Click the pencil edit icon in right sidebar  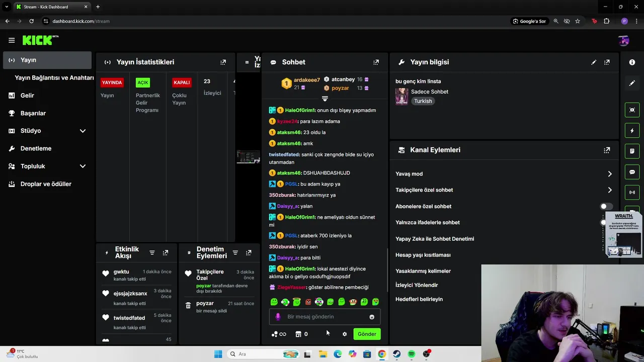point(632,83)
